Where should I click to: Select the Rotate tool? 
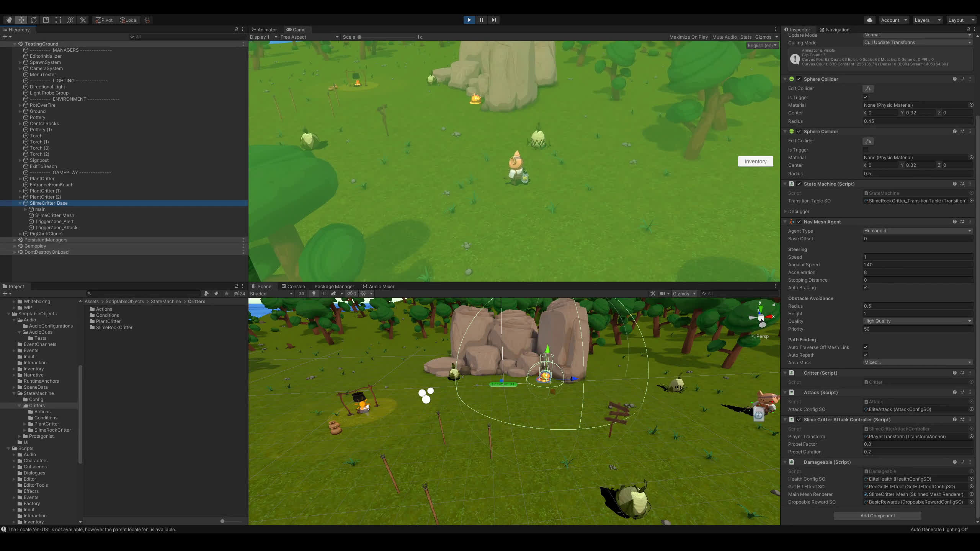click(34, 20)
